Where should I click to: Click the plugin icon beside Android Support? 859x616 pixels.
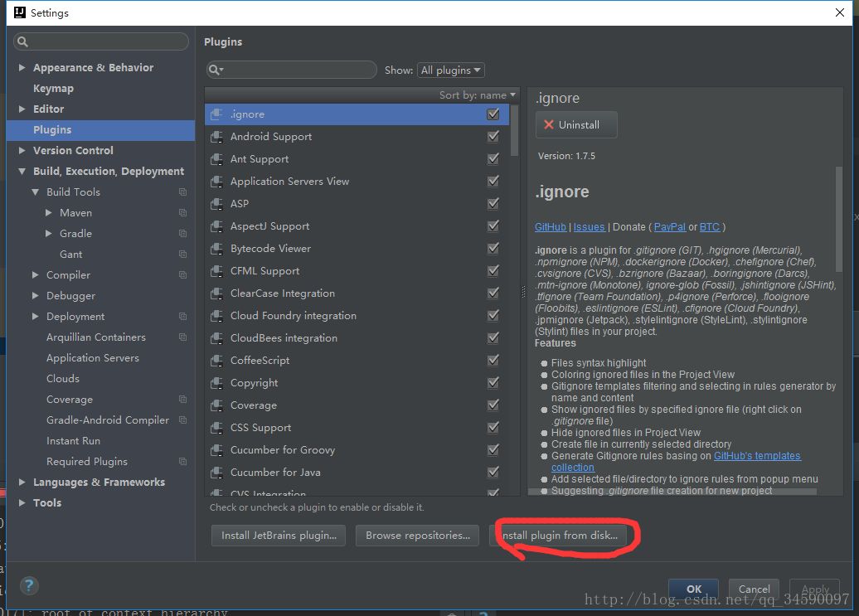(x=216, y=136)
